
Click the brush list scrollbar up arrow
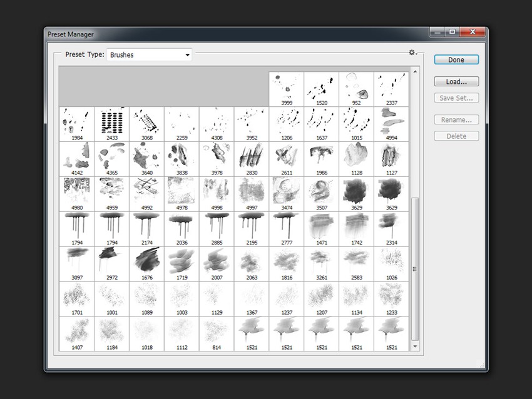click(x=414, y=72)
